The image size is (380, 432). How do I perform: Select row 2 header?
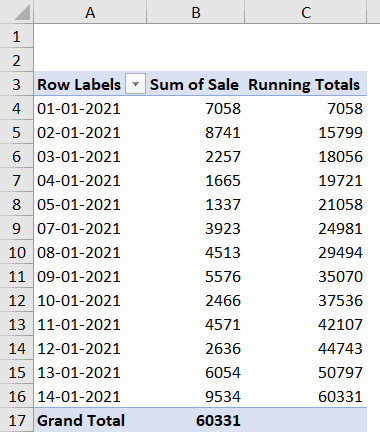pos(17,60)
